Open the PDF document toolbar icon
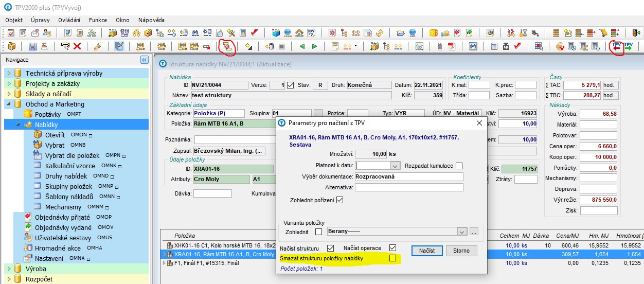Viewport: 644px width, 284px height. (x=452, y=46)
